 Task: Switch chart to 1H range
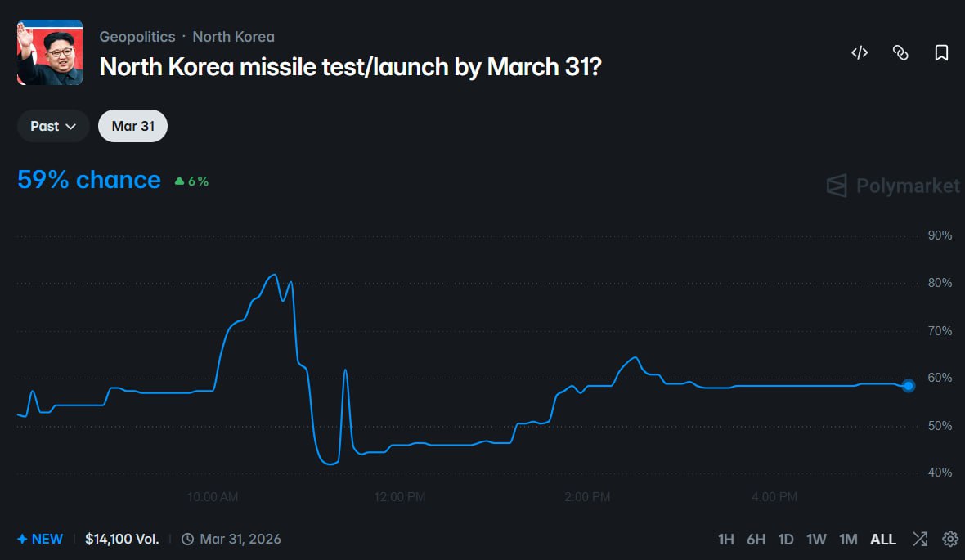pyautogui.click(x=725, y=539)
